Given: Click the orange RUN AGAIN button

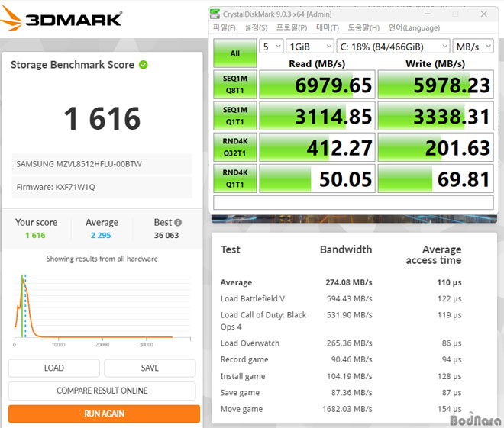Looking at the screenshot, I should (104, 414).
